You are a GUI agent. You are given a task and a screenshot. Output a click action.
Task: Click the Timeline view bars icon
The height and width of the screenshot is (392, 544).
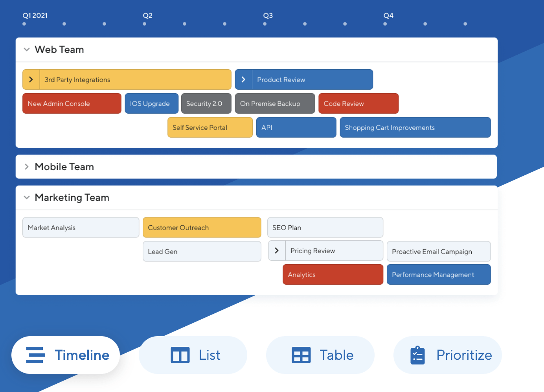[35, 355]
